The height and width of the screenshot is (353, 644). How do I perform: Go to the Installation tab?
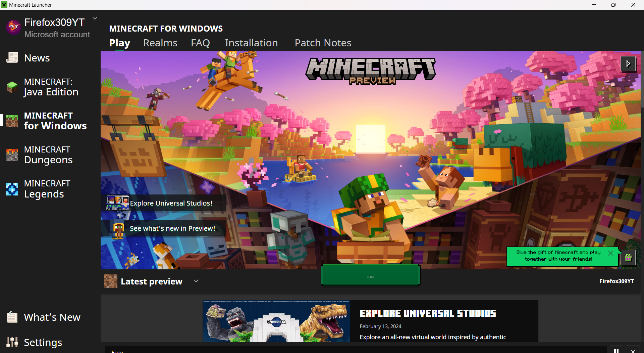point(251,43)
